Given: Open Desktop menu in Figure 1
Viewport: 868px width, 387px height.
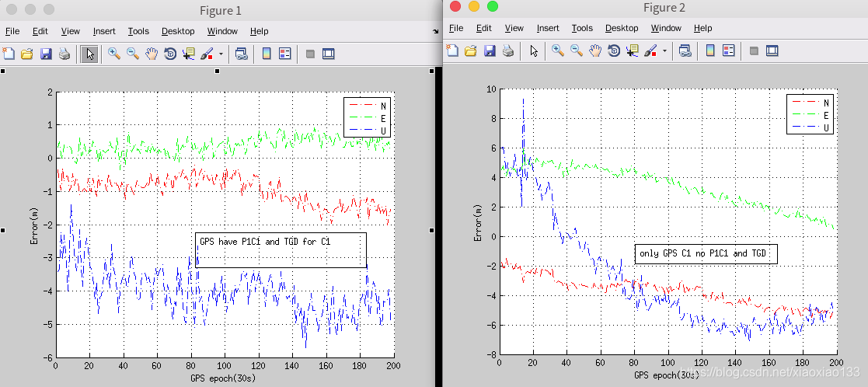Looking at the screenshot, I should click(178, 31).
